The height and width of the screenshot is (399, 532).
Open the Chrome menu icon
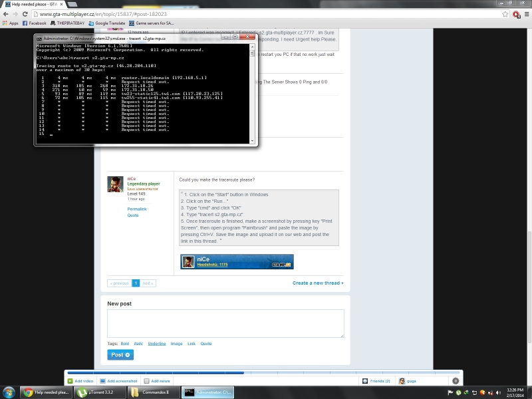click(x=525, y=13)
